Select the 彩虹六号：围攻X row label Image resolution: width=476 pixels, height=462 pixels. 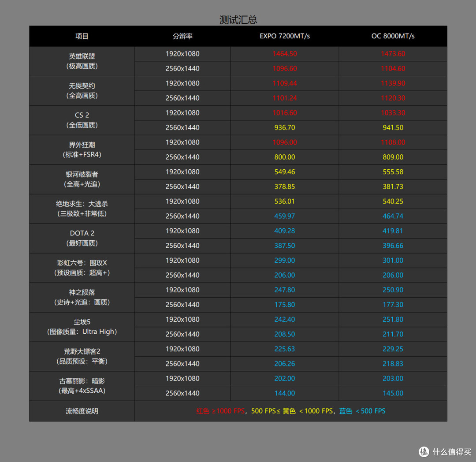[82, 268]
